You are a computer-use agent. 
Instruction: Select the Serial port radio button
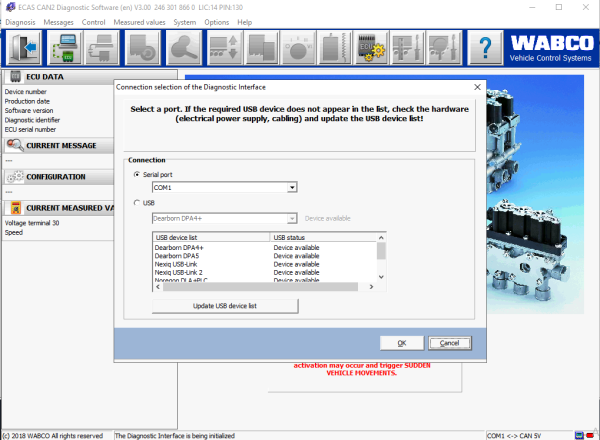pyautogui.click(x=137, y=174)
